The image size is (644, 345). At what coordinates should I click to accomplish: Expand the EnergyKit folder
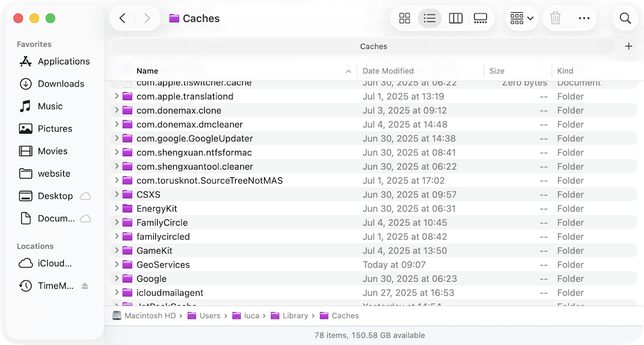pyautogui.click(x=117, y=208)
